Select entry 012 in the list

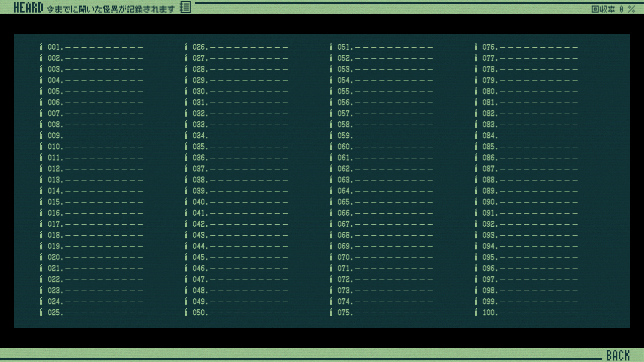click(92, 169)
